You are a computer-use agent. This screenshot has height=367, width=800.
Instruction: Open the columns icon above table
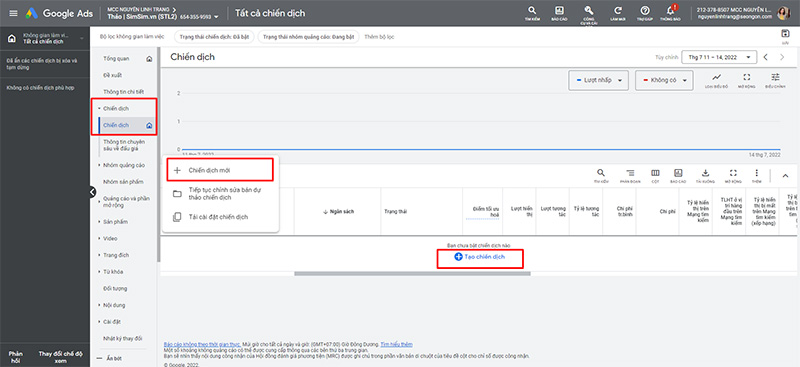(655, 175)
